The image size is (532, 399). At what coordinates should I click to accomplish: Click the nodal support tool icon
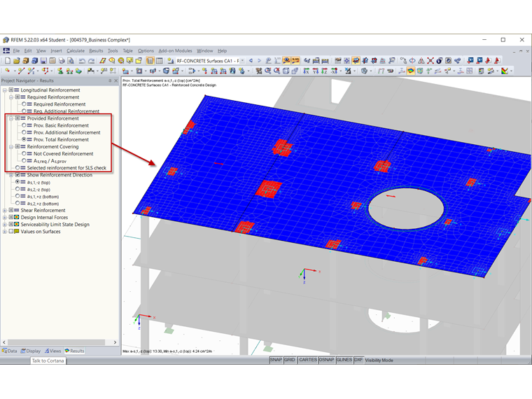pyautogui.click(x=60, y=71)
